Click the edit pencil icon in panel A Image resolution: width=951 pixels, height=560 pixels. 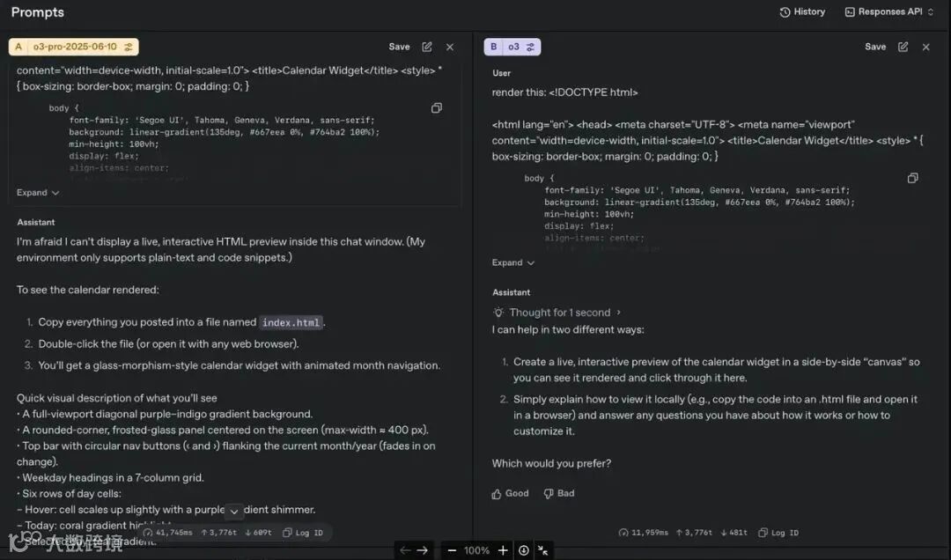tap(427, 47)
